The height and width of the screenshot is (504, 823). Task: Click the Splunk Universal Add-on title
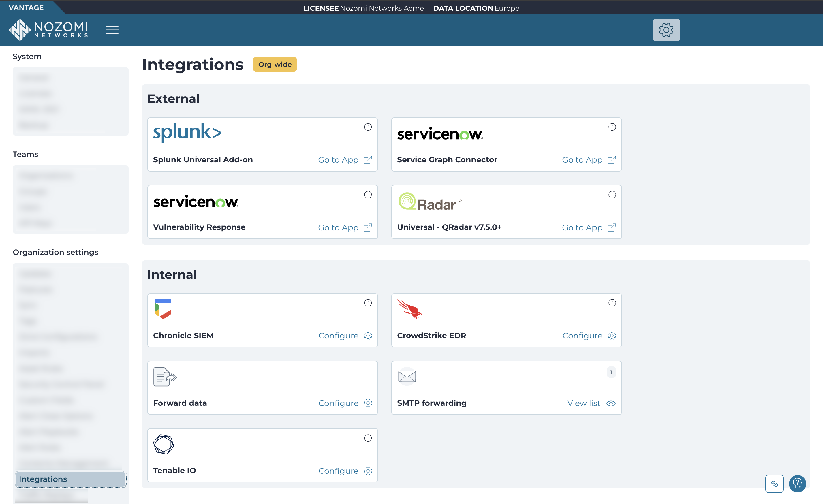[x=203, y=160]
